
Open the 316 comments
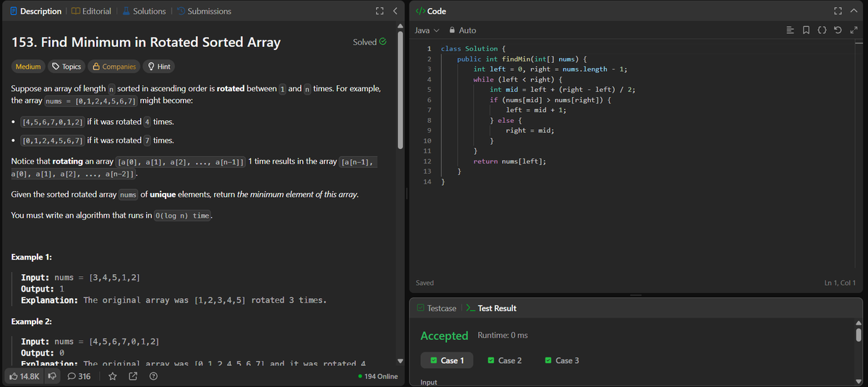(x=79, y=376)
